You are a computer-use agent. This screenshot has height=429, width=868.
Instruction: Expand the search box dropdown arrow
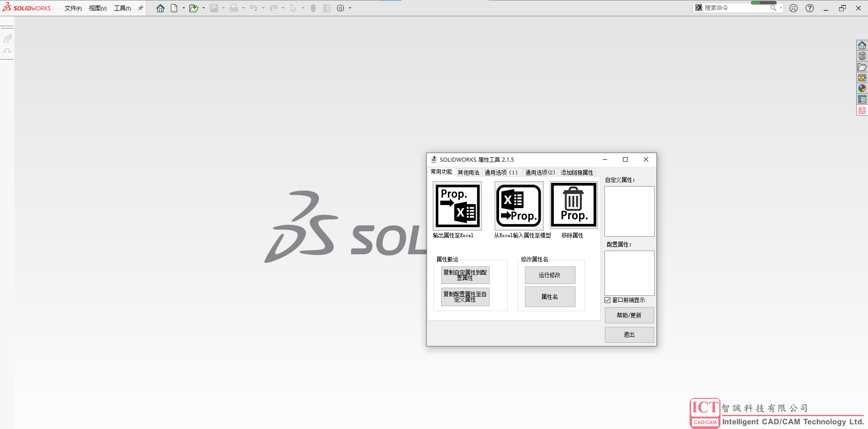click(781, 8)
